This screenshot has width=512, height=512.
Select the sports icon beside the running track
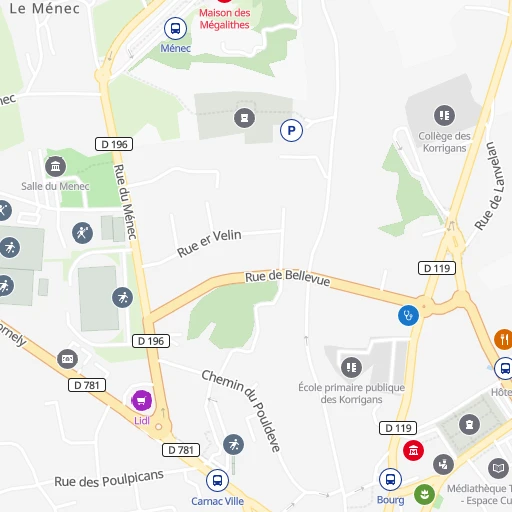tap(122, 297)
